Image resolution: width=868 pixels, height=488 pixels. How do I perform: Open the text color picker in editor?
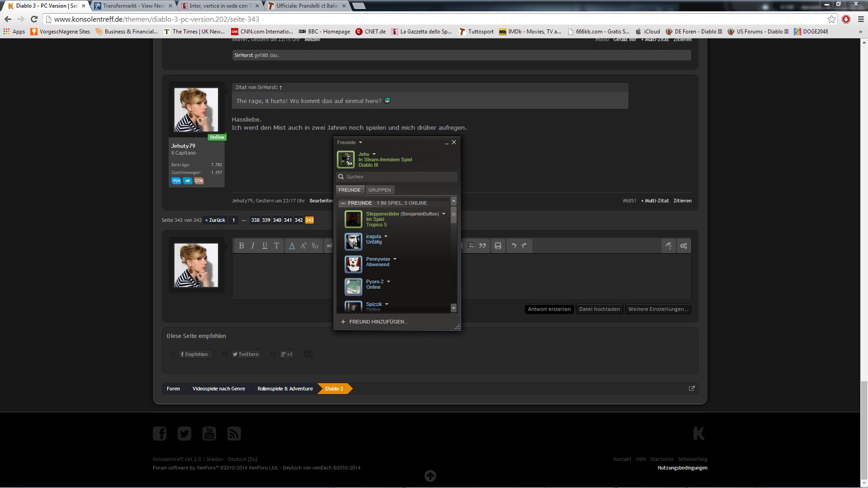pyautogui.click(x=292, y=246)
